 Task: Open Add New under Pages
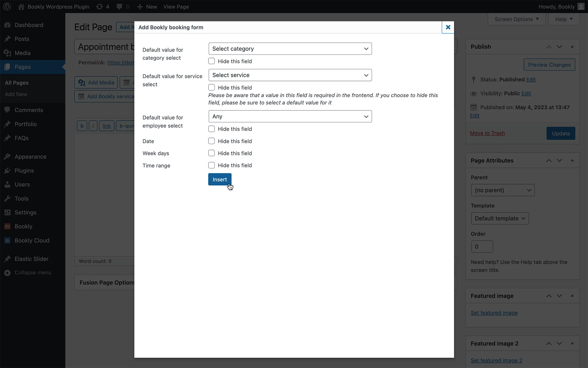(16, 94)
